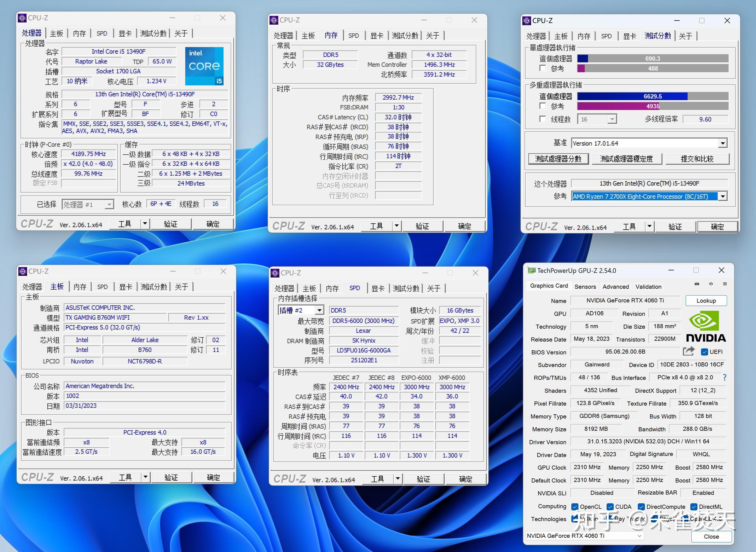Toggle the DirectCompute checkbox in GPU-Z
This screenshot has width=756, height=552.
641,507
